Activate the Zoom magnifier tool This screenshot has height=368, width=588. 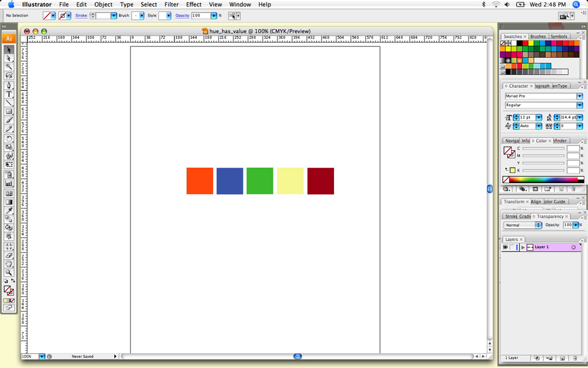9,273
